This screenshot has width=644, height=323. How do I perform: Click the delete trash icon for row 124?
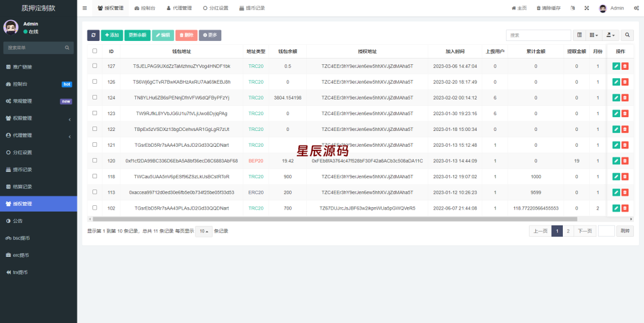coord(625,98)
